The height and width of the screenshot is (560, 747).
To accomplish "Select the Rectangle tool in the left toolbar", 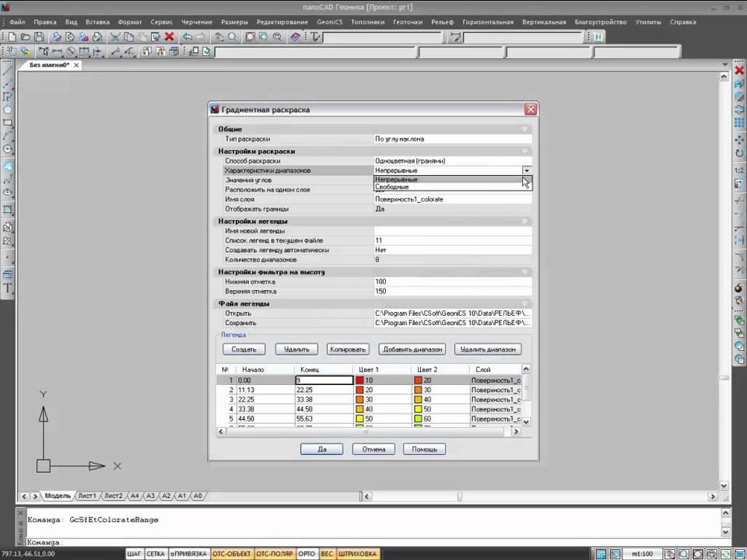I will (x=8, y=122).
